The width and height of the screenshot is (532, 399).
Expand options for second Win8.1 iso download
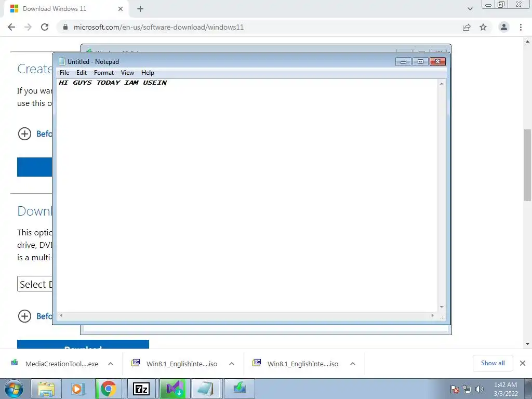click(x=353, y=364)
